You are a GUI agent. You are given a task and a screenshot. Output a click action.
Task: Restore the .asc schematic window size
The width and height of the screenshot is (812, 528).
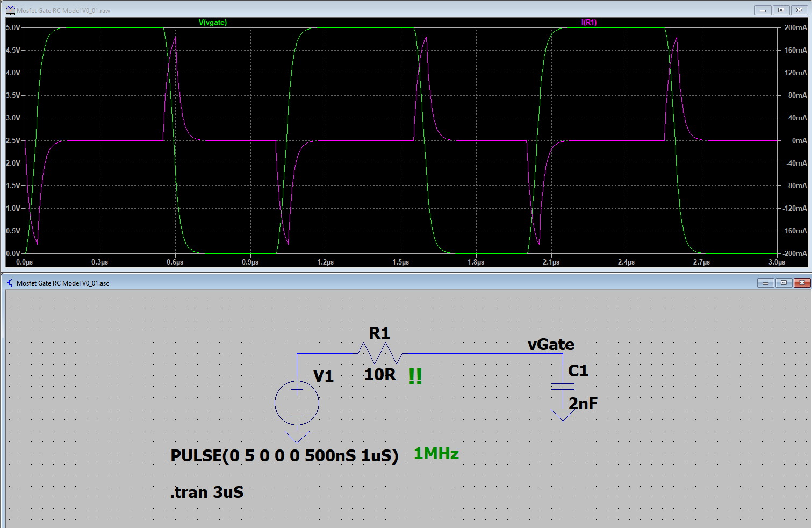[784, 283]
